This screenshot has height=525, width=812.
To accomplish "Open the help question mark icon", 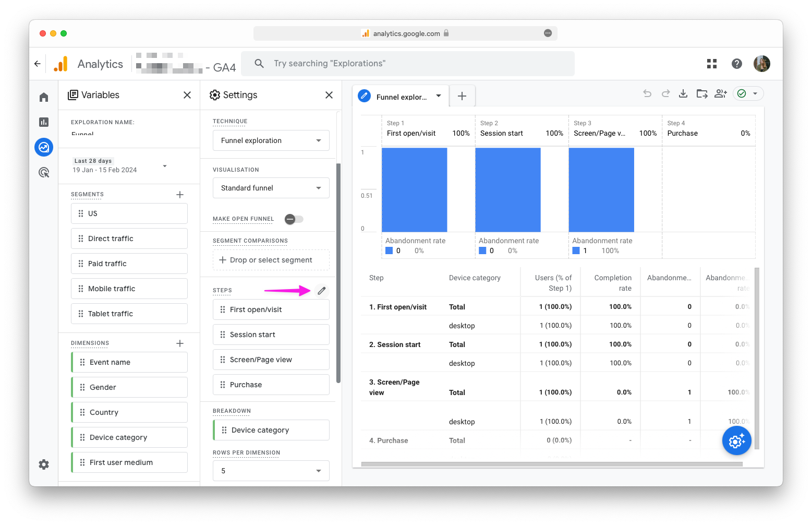I will [x=737, y=64].
